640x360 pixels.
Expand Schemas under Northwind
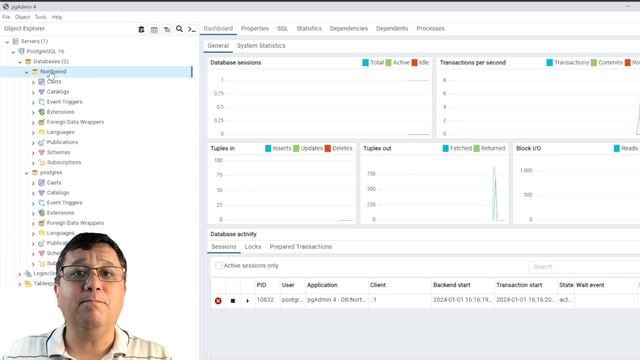tap(33, 153)
